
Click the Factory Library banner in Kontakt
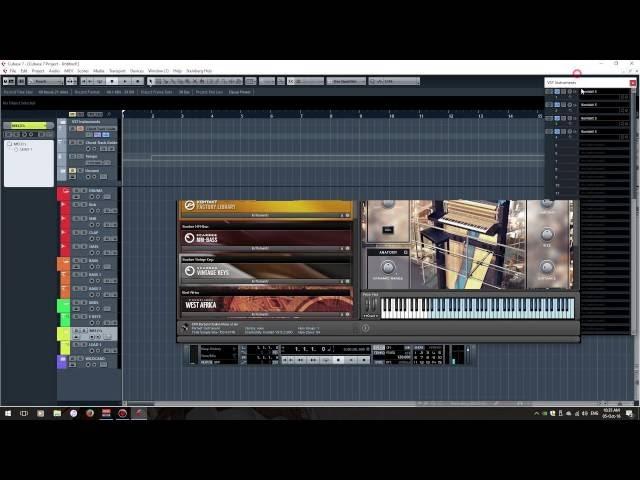click(x=266, y=206)
